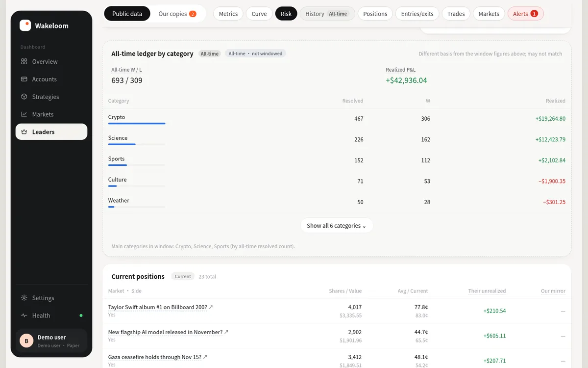
Task: Switch to Our copies view
Action: click(177, 14)
